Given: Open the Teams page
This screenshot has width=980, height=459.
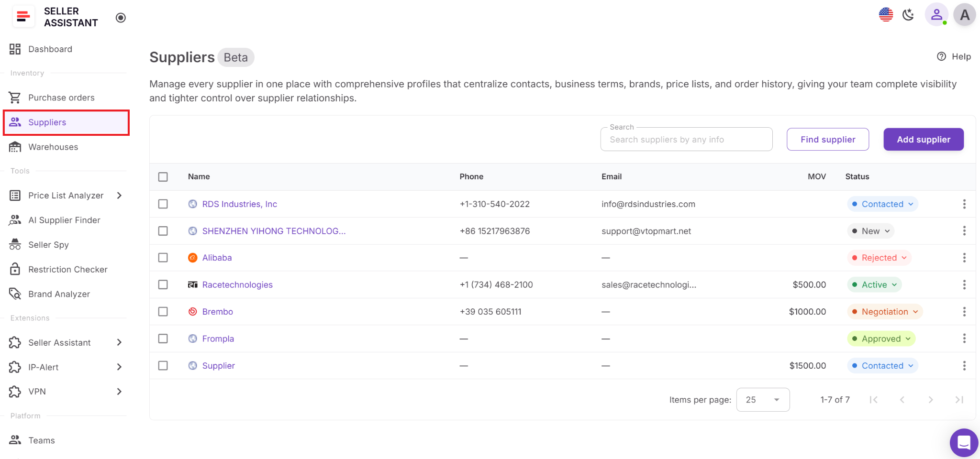Looking at the screenshot, I should (41, 440).
